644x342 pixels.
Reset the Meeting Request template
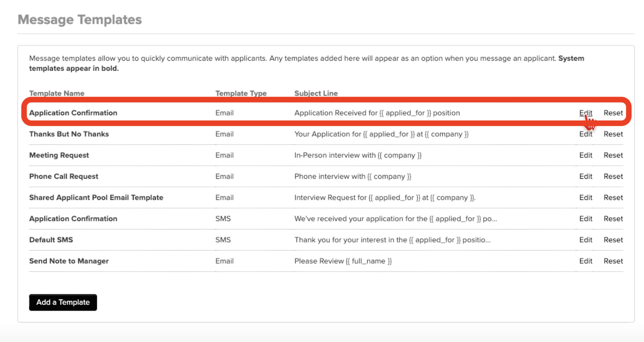(613, 155)
